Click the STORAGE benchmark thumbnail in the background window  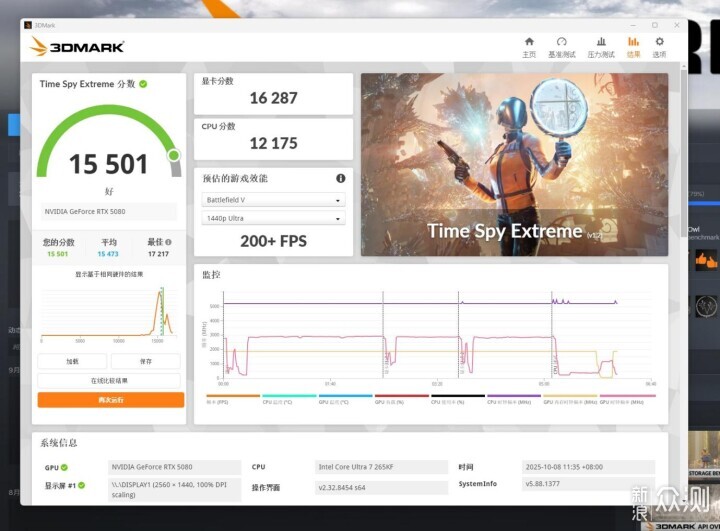pyautogui.click(x=703, y=455)
